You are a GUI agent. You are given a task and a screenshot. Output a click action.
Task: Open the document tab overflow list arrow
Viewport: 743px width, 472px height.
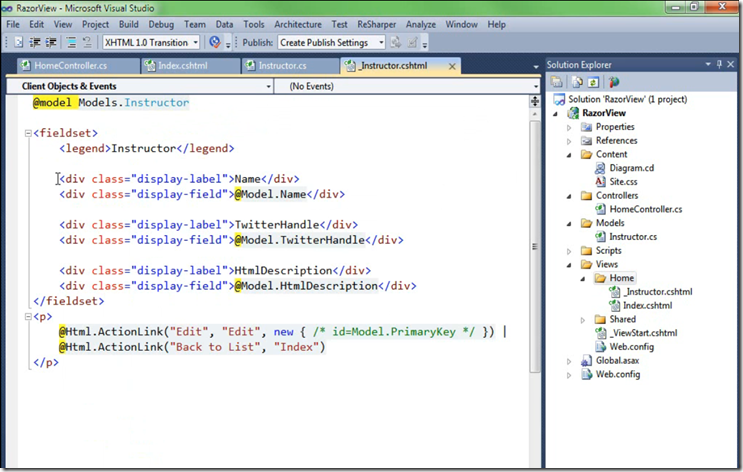[536, 67]
